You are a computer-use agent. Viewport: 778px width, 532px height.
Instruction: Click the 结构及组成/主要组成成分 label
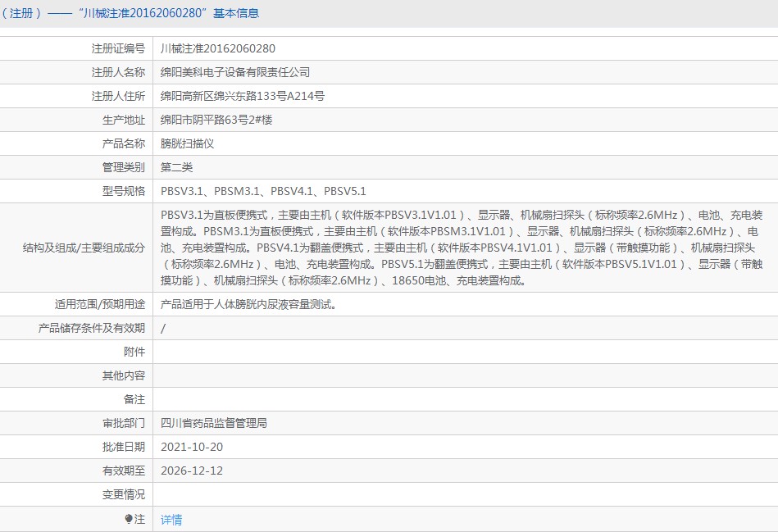coord(84,248)
